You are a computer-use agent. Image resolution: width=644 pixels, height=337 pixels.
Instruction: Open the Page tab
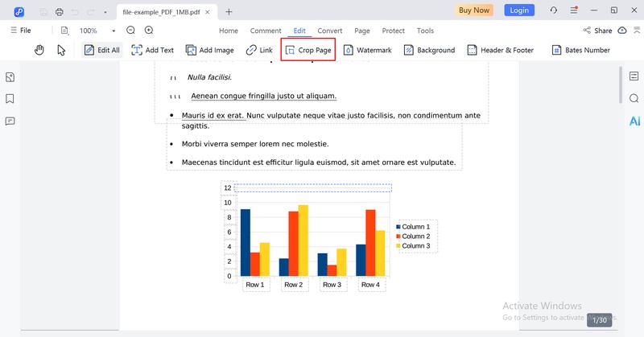click(x=361, y=31)
